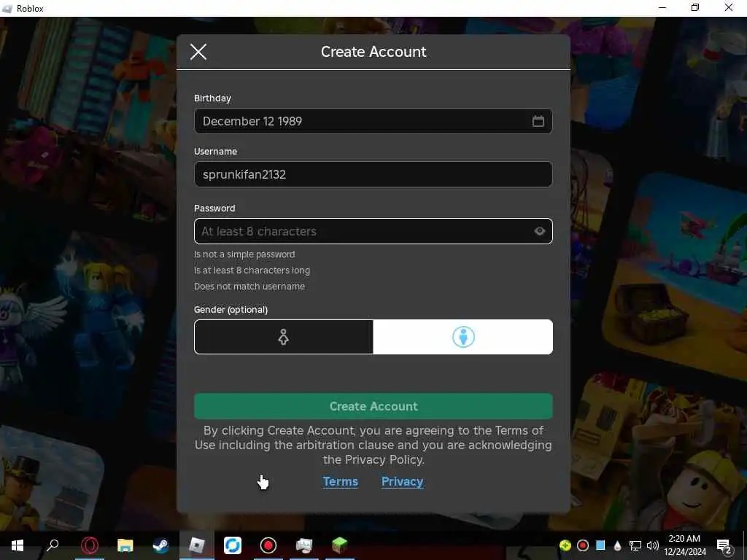Open network settings from the tray icon
Viewport: 747px width, 560px height.
(x=635, y=545)
